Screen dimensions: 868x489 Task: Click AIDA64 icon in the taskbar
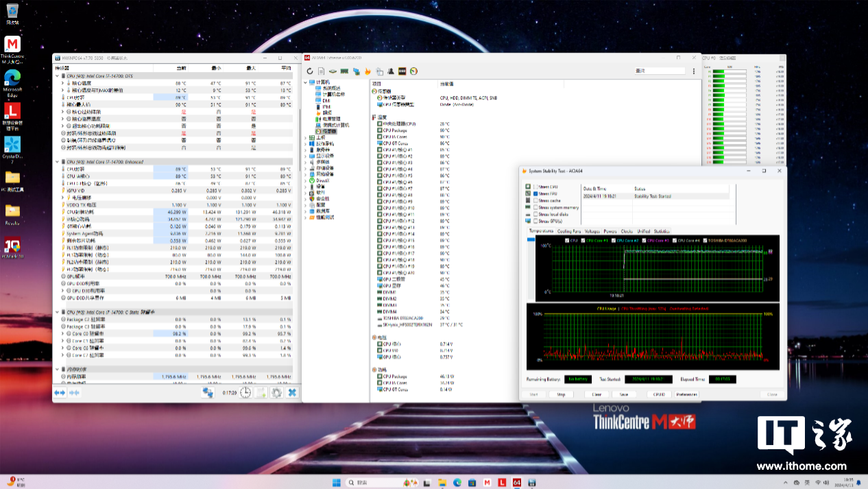(517, 483)
